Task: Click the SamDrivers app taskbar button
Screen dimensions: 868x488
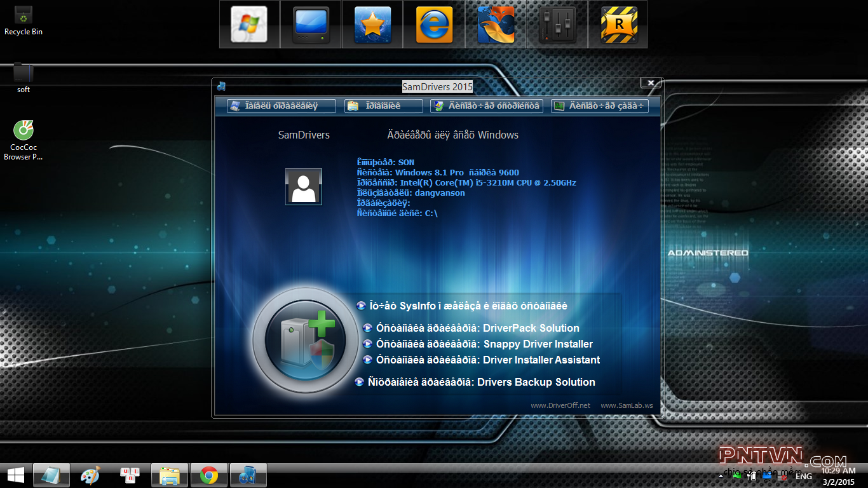Action: 248,475
